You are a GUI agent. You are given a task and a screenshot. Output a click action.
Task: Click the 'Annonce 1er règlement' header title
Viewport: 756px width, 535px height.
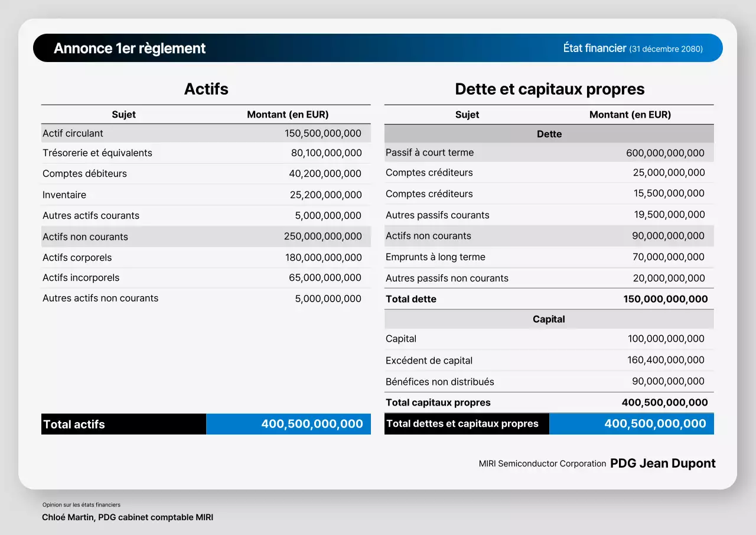pos(129,48)
